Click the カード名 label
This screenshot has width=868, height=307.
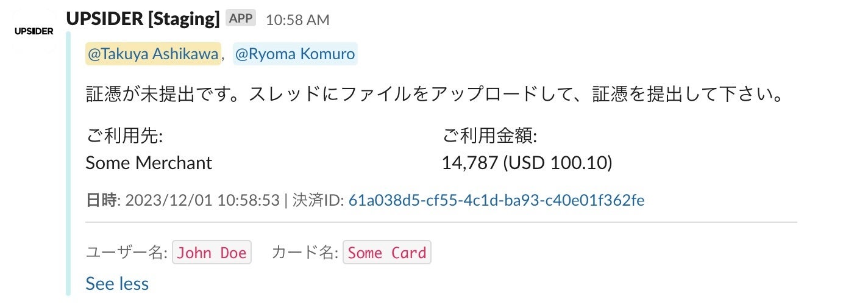point(305,253)
